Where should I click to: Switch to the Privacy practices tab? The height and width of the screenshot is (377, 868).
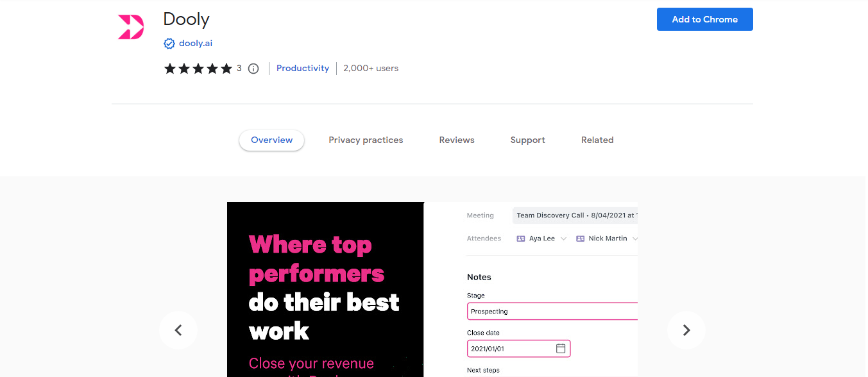pyautogui.click(x=366, y=140)
